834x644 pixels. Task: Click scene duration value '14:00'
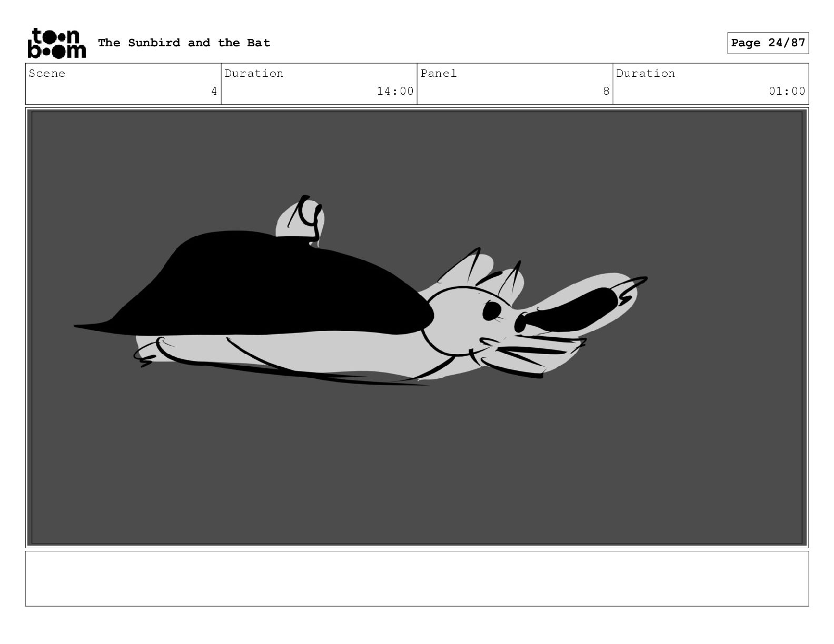[x=395, y=91]
